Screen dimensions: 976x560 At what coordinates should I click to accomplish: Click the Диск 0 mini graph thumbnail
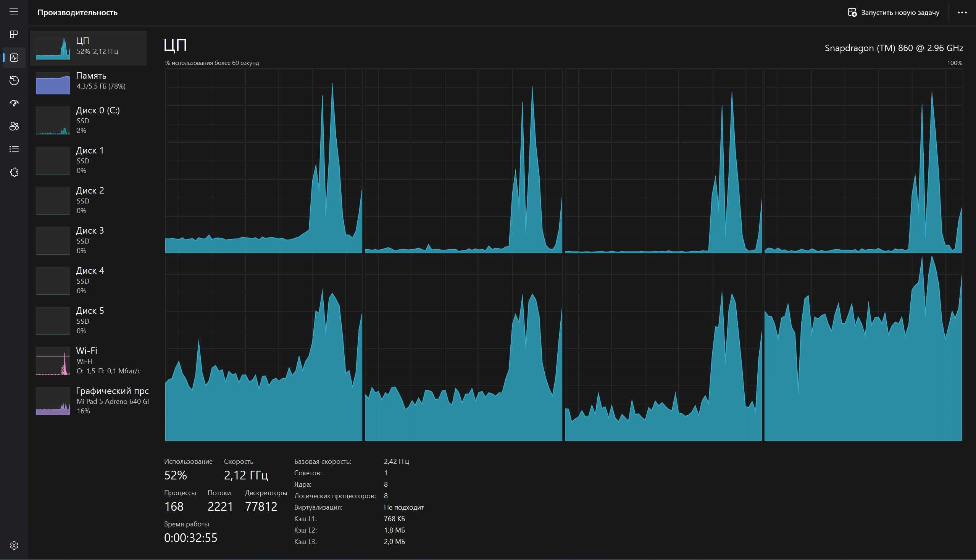pos(53,120)
